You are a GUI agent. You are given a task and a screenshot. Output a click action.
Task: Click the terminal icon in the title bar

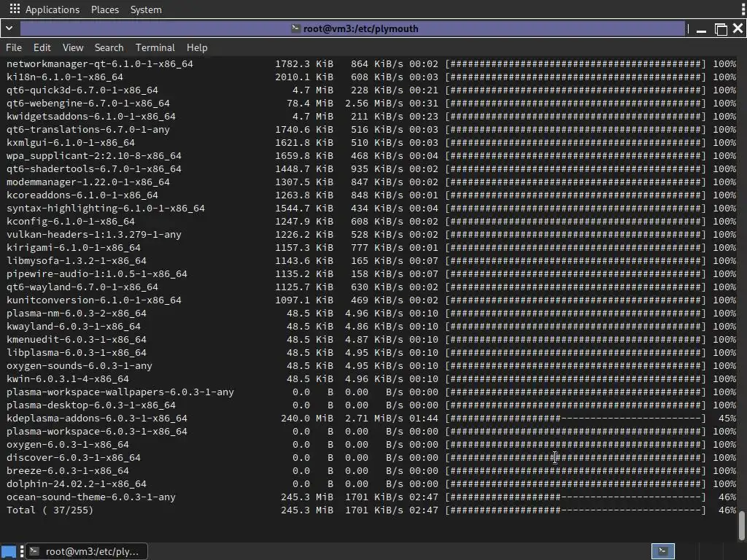(295, 28)
